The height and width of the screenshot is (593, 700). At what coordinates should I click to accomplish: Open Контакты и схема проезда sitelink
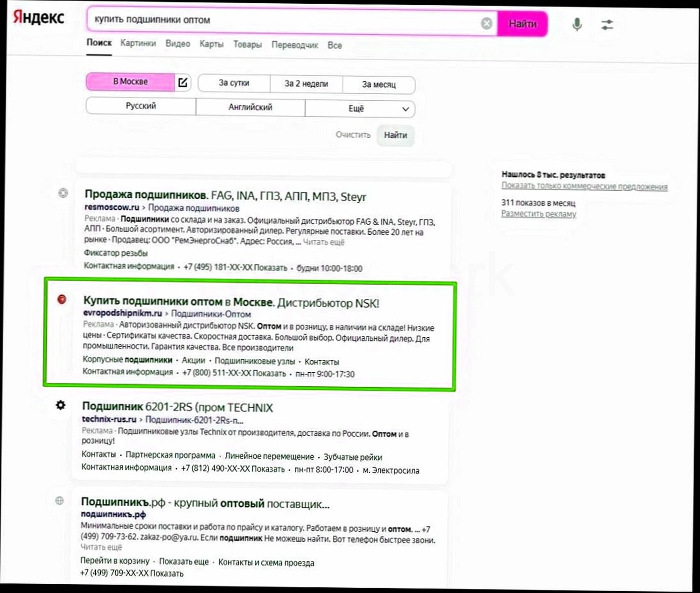click(266, 562)
